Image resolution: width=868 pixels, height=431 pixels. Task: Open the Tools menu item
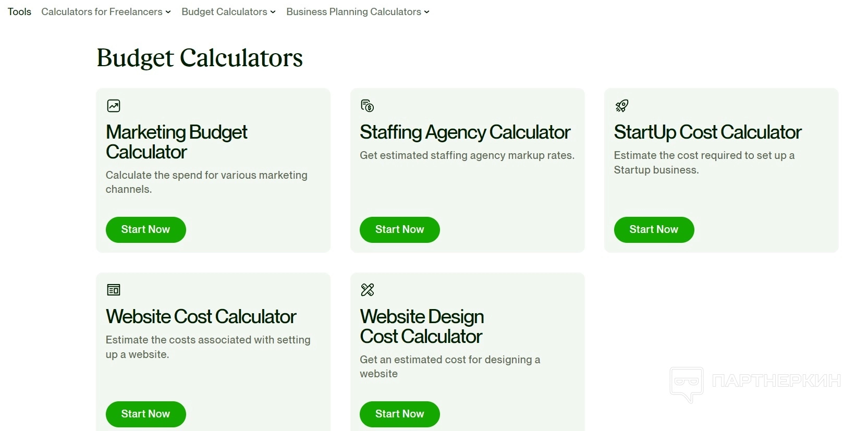click(19, 11)
